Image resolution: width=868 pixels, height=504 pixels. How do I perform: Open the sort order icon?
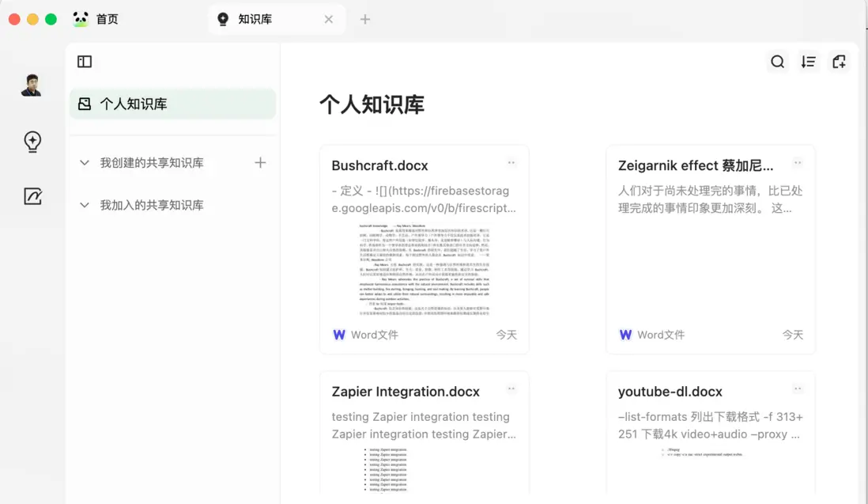coord(808,62)
